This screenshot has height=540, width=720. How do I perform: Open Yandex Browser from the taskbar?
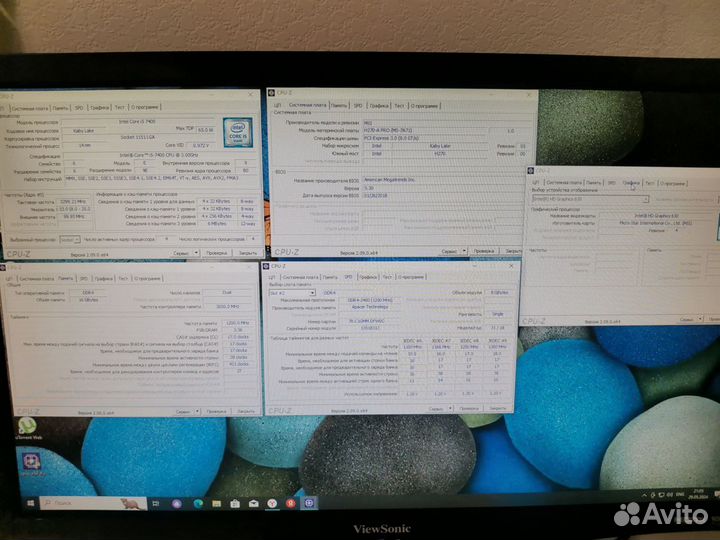tap(272, 504)
